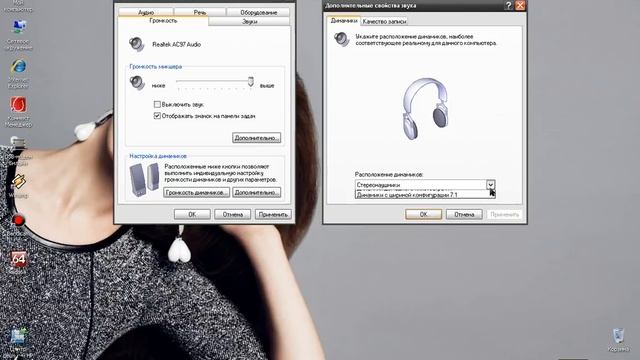Select the Динамики tab
Viewport: 640px width, 360px height.
click(344, 20)
